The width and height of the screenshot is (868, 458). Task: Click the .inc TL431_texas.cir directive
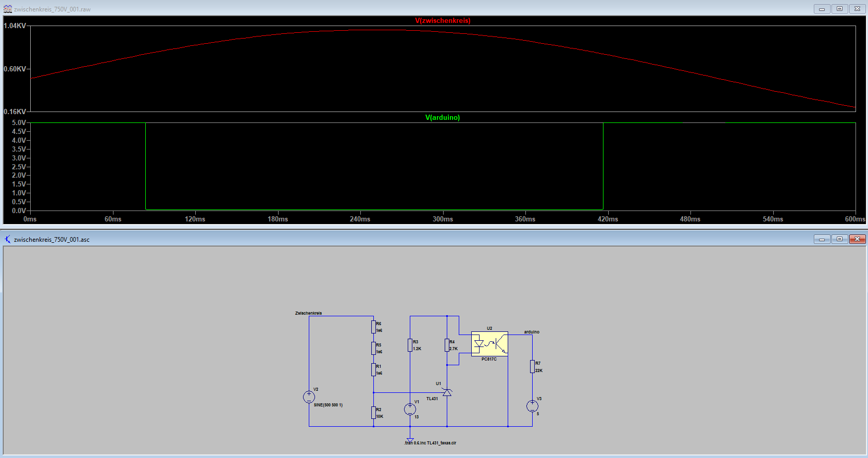point(436,443)
